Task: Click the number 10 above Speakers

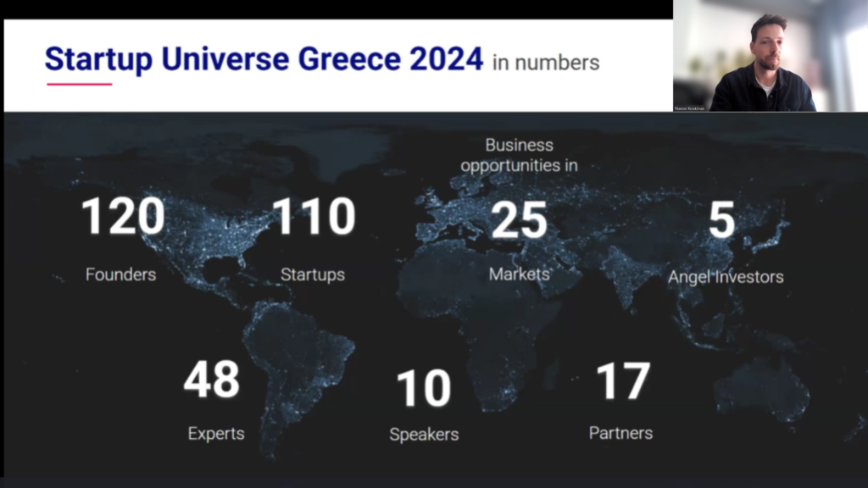Action: [x=423, y=388]
